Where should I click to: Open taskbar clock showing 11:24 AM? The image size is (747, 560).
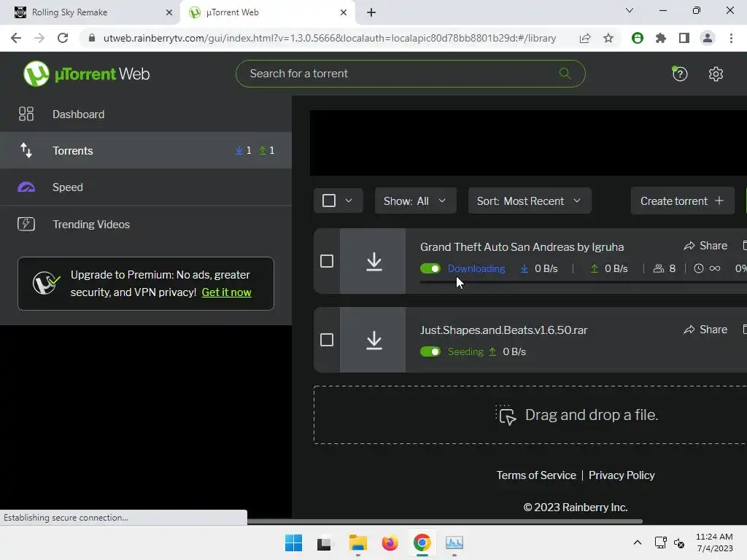click(714, 542)
